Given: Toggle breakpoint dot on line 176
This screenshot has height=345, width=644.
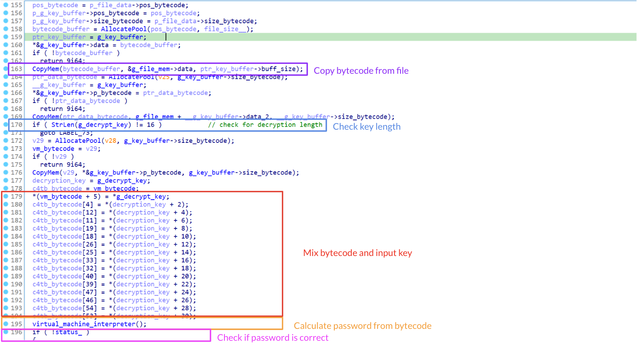Looking at the screenshot, I should click(6, 172).
